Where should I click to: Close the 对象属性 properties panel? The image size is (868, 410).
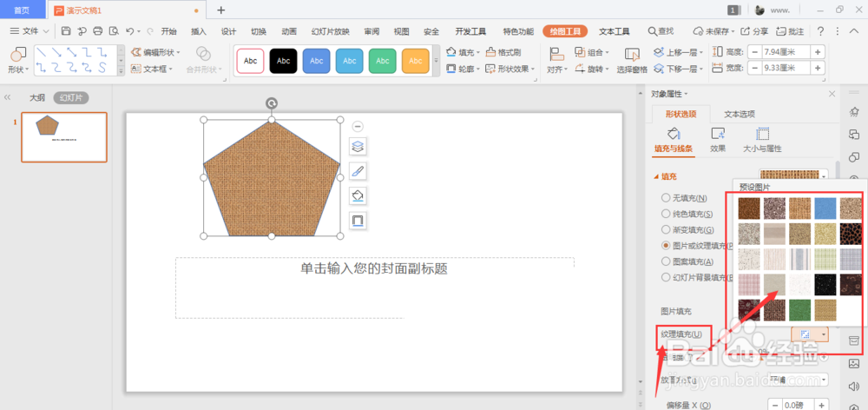[x=832, y=94]
